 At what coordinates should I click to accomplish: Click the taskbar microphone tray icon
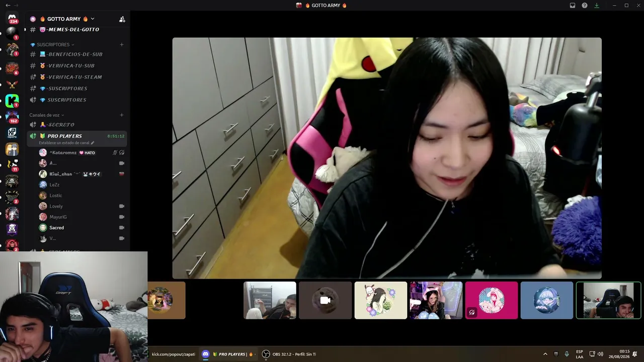(x=567, y=354)
